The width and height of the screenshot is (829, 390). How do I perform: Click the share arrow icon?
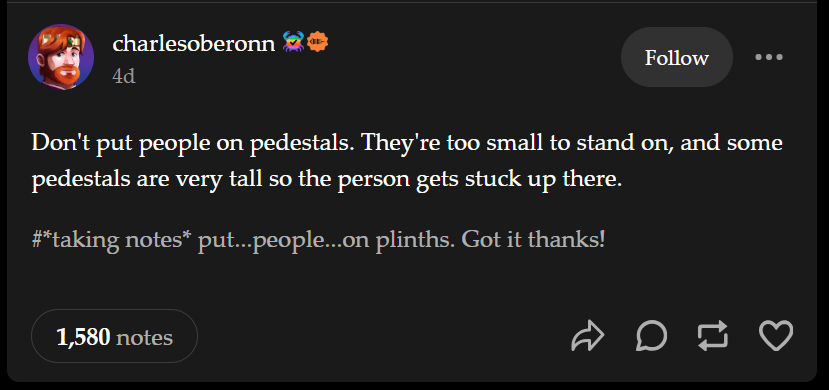coord(587,336)
